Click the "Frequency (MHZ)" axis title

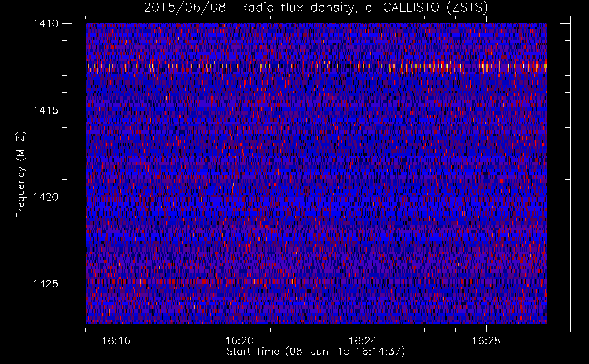(21, 175)
